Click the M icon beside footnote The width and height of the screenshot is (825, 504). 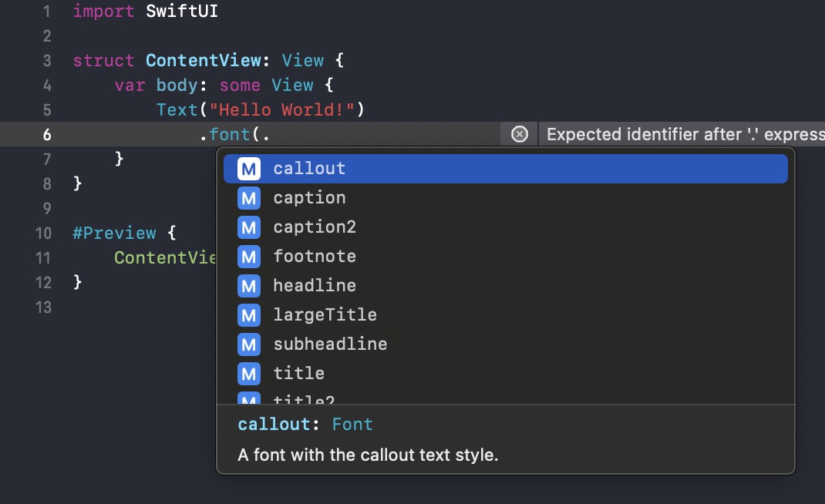click(x=249, y=257)
